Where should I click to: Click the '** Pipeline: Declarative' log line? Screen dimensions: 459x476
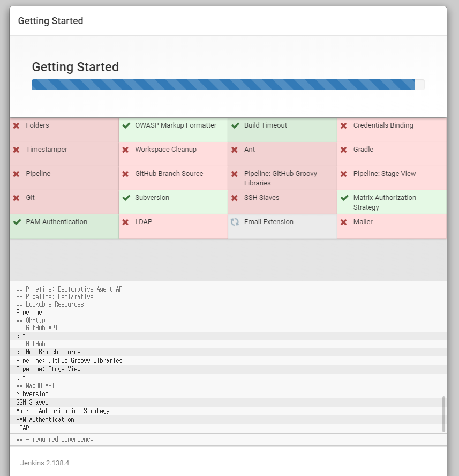tap(55, 296)
